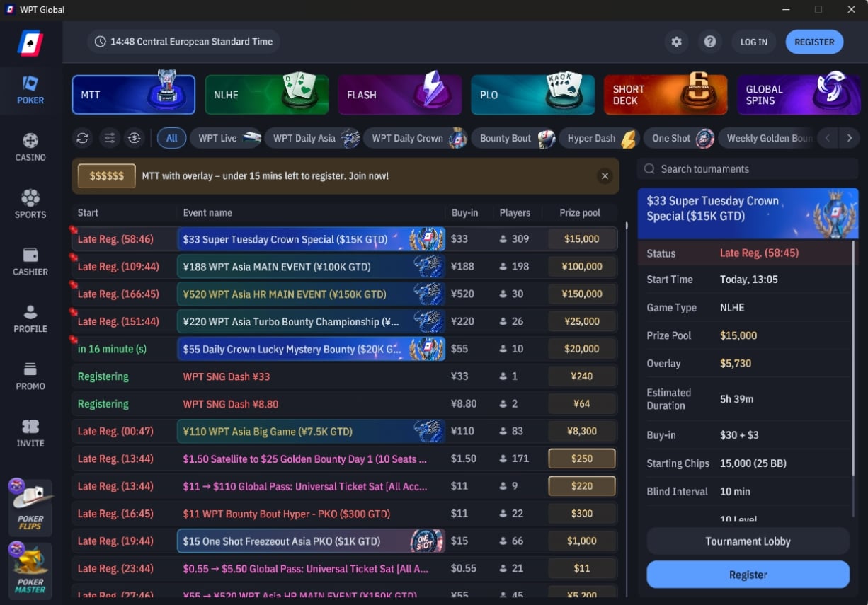The height and width of the screenshot is (605, 868).
Task: Show next filter chips with right arrow
Action: [850, 138]
